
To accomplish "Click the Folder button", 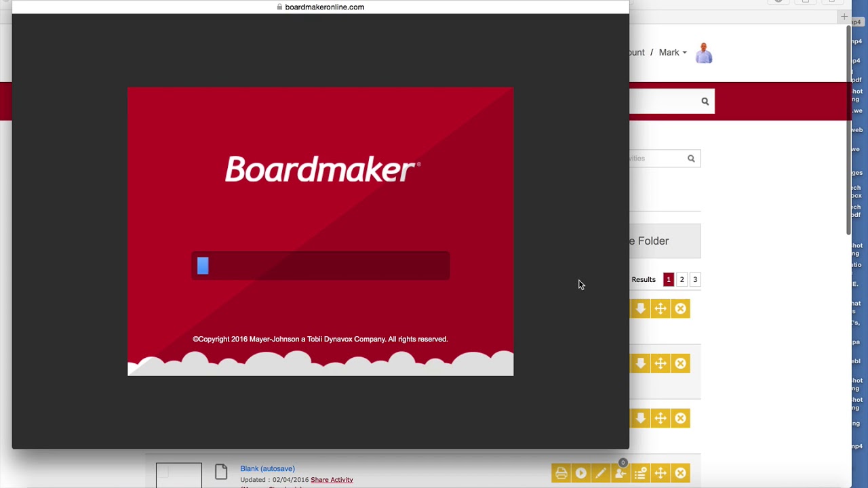I will (665, 241).
